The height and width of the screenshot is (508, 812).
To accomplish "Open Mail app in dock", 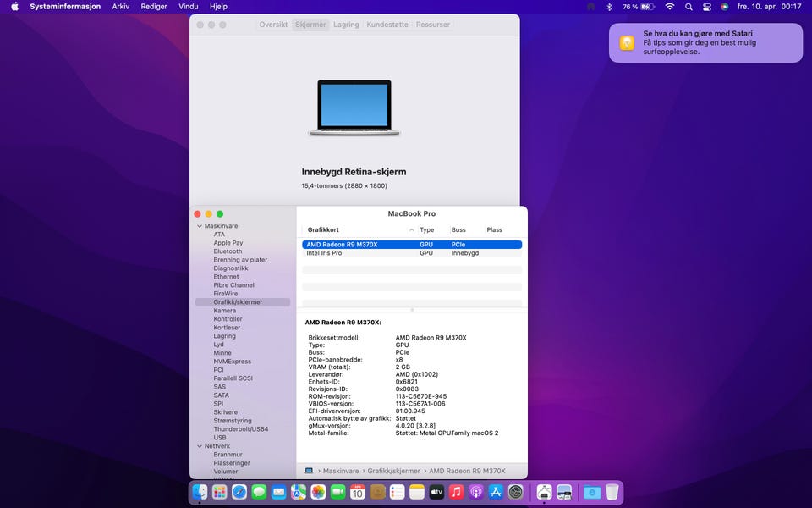I will [278, 491].
